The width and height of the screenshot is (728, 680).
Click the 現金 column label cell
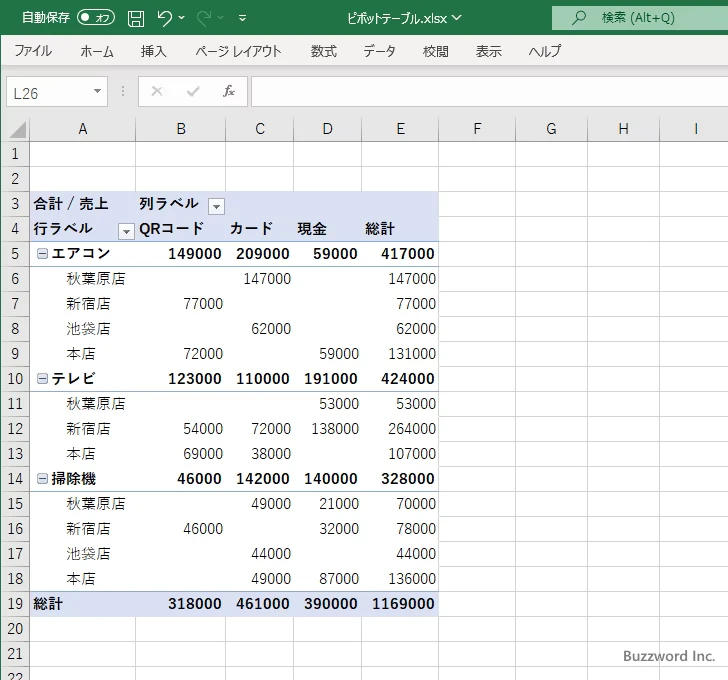[x=328, y=229]
